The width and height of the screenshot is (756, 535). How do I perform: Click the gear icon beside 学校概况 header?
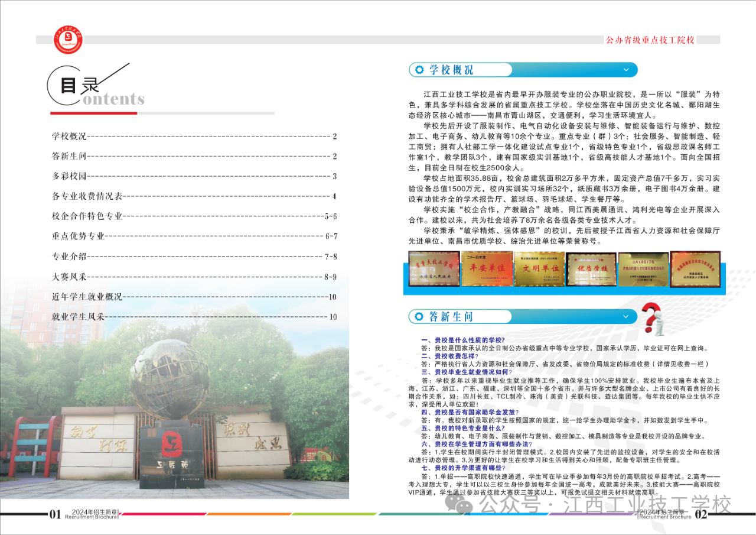[x=420, y=69]
